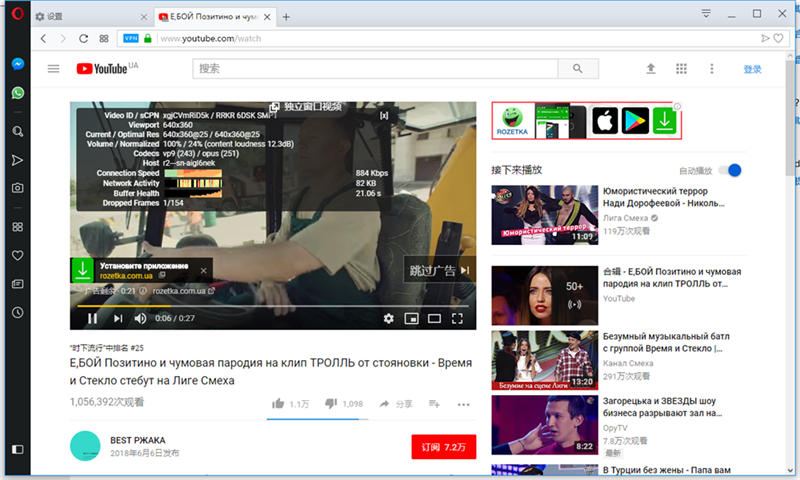Toggle the VPN badge in address bar

tap(131, 38)
